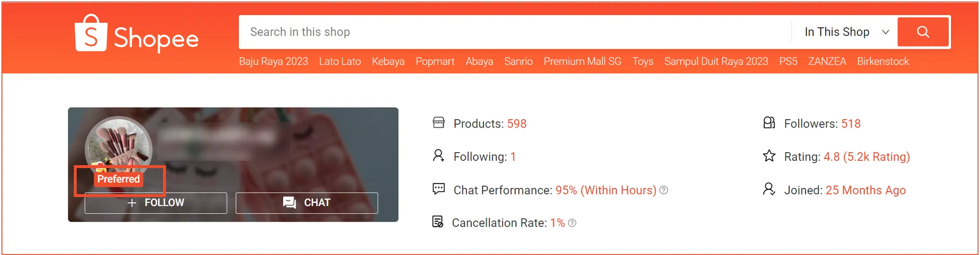
Task: Click the Sampul Duit Raya 2023 link
Action: pyautogui.click(x=716, y=61)
